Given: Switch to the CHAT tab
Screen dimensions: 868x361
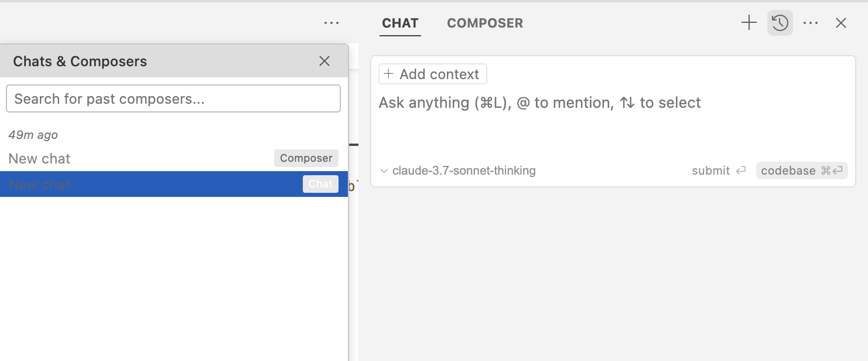Looking at the screenshot, I should 400,23.
